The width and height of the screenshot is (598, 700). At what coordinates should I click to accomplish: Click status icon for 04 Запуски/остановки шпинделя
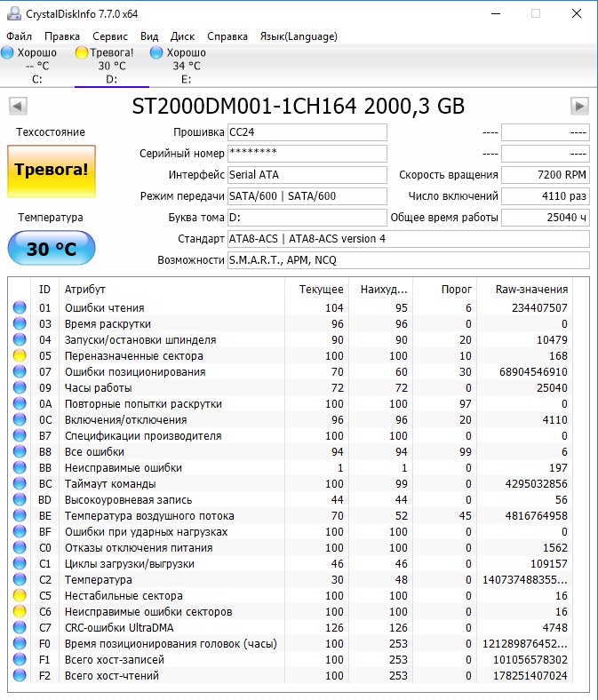coord(20,339)
